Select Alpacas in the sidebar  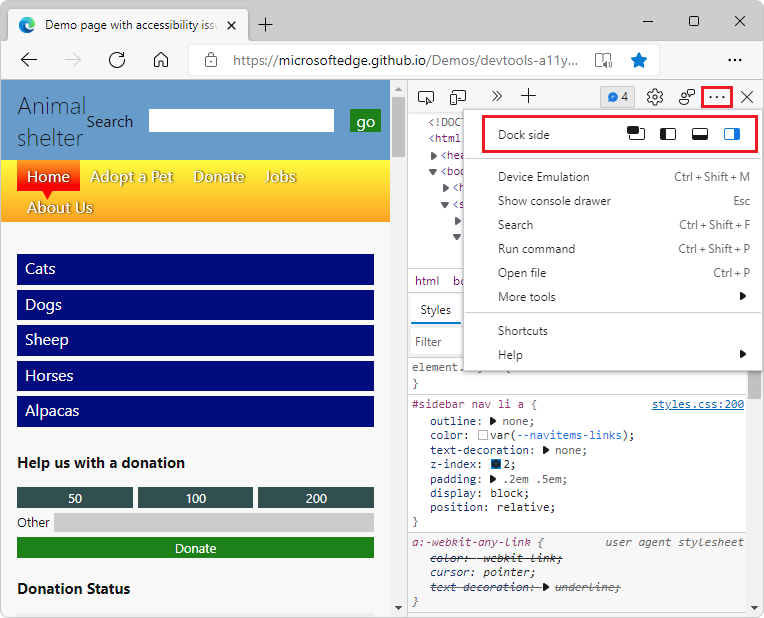[x=195, y=411]
